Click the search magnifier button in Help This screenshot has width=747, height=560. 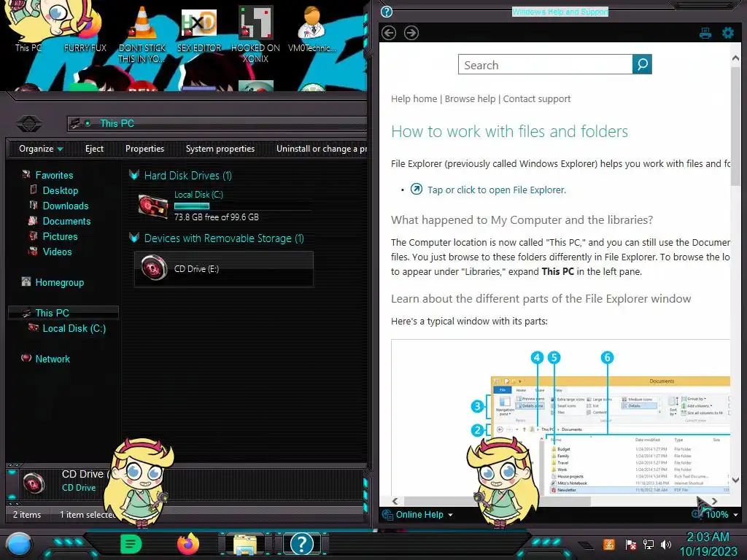coord(642,64)
